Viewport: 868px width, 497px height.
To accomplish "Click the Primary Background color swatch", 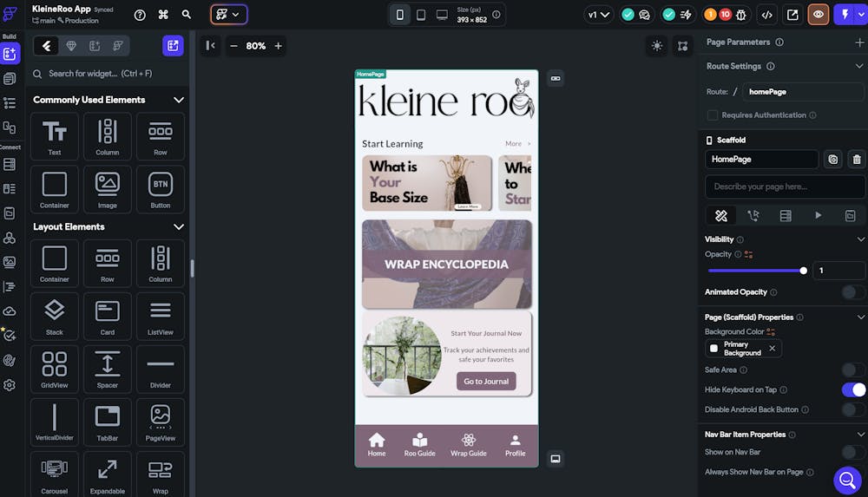I will [714, 349].
